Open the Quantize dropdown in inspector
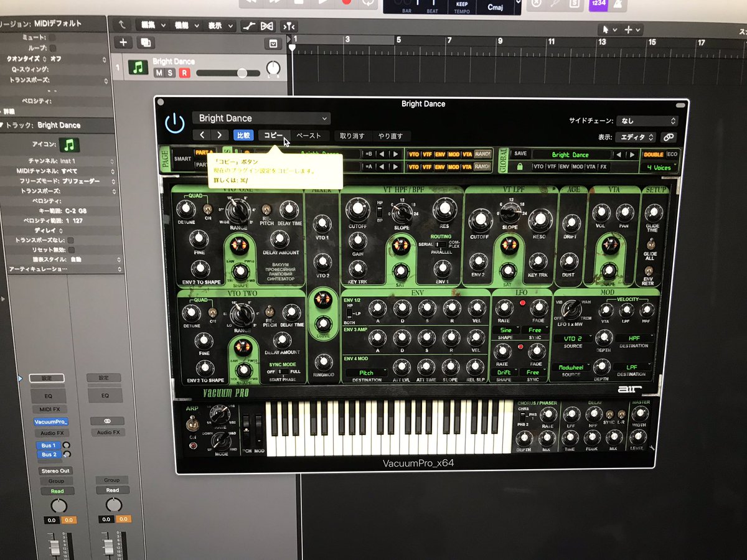 [78, 59]
